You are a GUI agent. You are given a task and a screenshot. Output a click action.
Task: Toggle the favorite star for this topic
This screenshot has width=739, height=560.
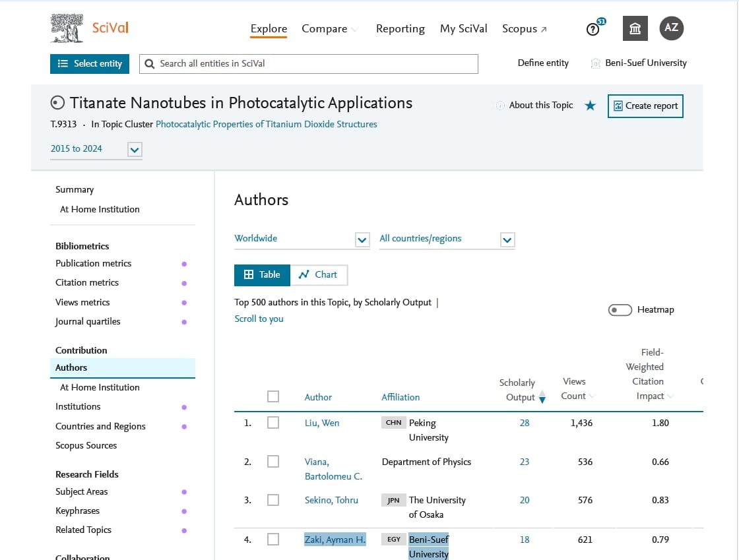point(590,106)
